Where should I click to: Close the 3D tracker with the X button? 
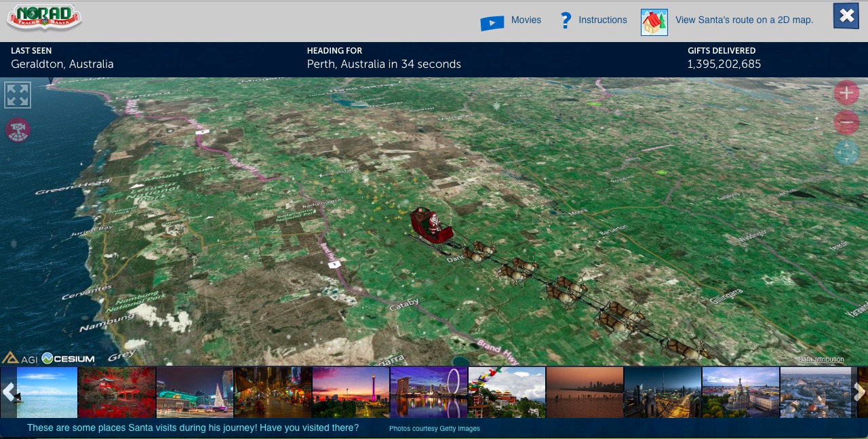point(846,16)
